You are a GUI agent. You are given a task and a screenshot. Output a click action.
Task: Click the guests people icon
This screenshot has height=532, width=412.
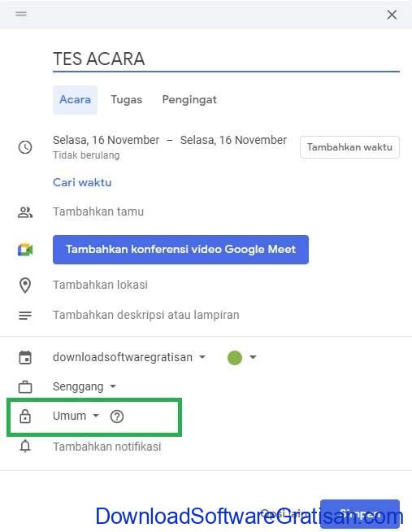(x=25, y=212)
